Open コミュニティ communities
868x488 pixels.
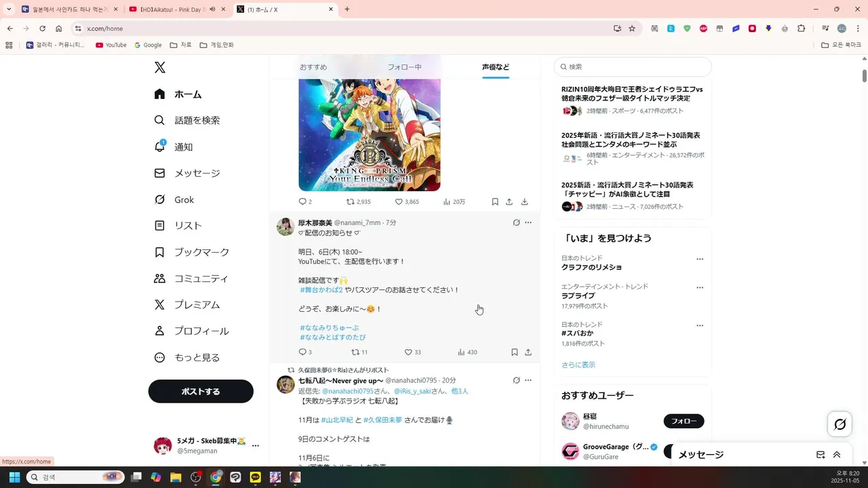pyautogui.click(x=191, y=279)
